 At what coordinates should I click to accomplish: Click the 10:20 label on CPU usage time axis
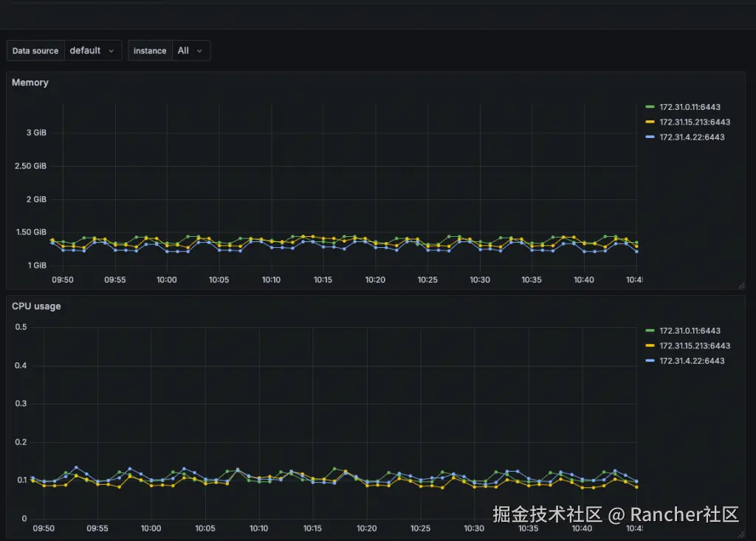tap(366, 528)
